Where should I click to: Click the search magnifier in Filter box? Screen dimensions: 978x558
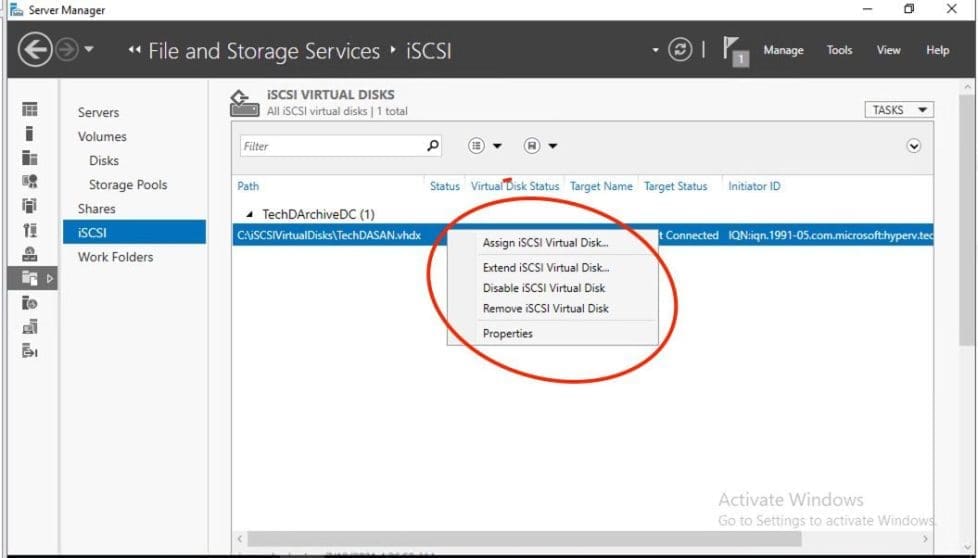point(432,146)
